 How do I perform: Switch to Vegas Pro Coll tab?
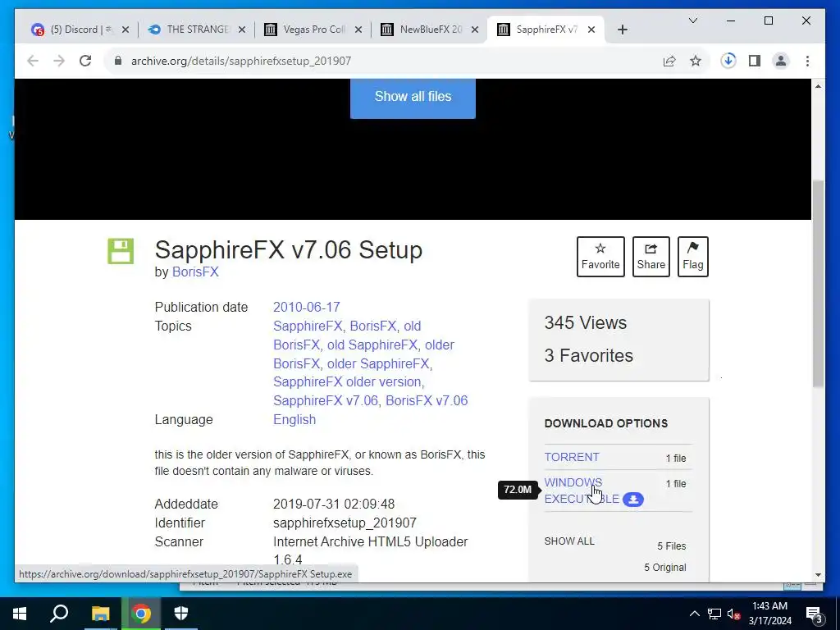313,30
